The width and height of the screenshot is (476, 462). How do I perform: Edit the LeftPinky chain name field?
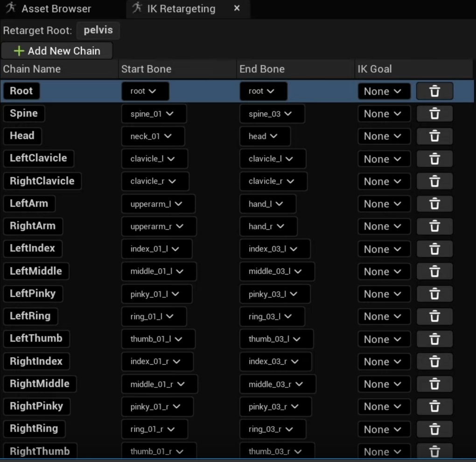coord(33,294)
